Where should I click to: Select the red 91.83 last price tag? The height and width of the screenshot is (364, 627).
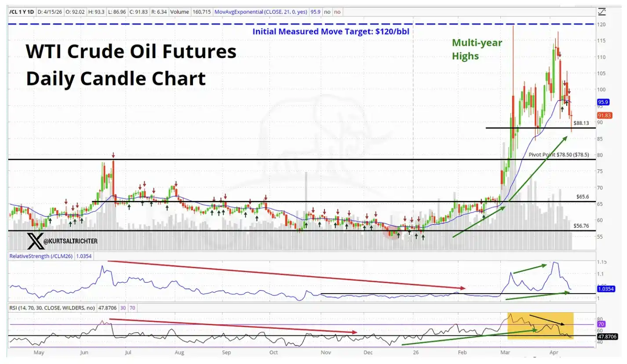point(604,115)
